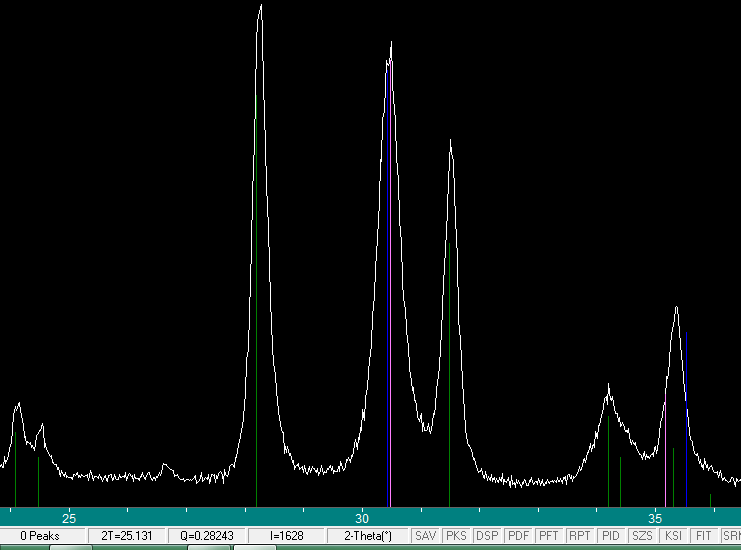Screen dimensions: 741x550
Task: Click the PID status bar button
Action: point(611,536)
